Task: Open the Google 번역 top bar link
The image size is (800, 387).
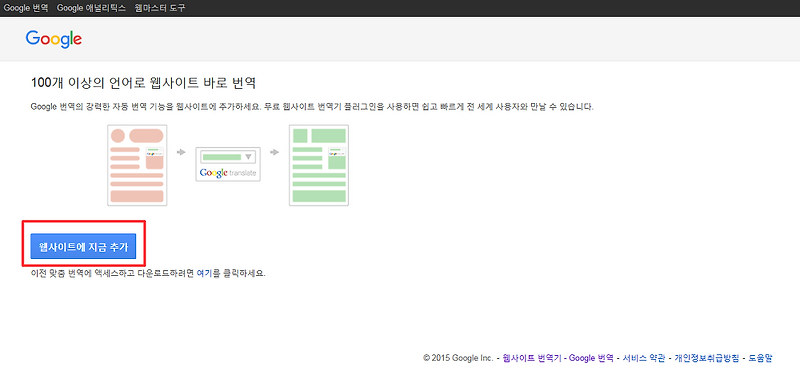Action: click(26, 8)
